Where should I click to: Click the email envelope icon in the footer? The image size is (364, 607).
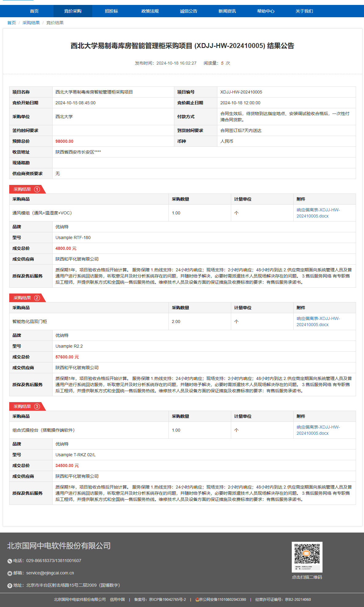(x=10, y=573)
